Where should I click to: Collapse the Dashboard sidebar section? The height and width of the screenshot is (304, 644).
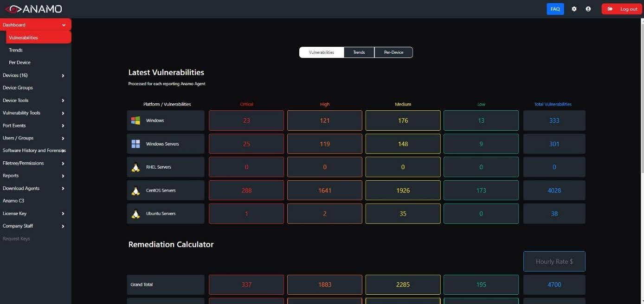(64, 25)
